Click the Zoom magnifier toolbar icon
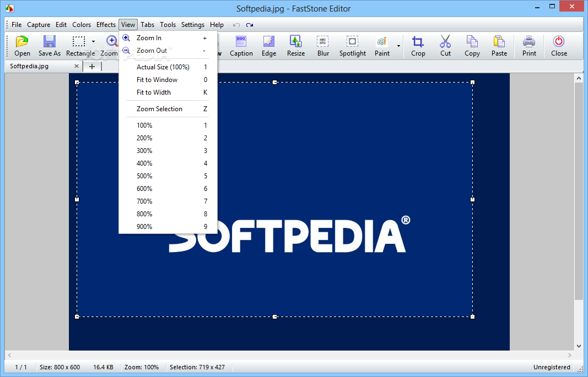Screen dimensions: 588x377 tap(112, 41)
